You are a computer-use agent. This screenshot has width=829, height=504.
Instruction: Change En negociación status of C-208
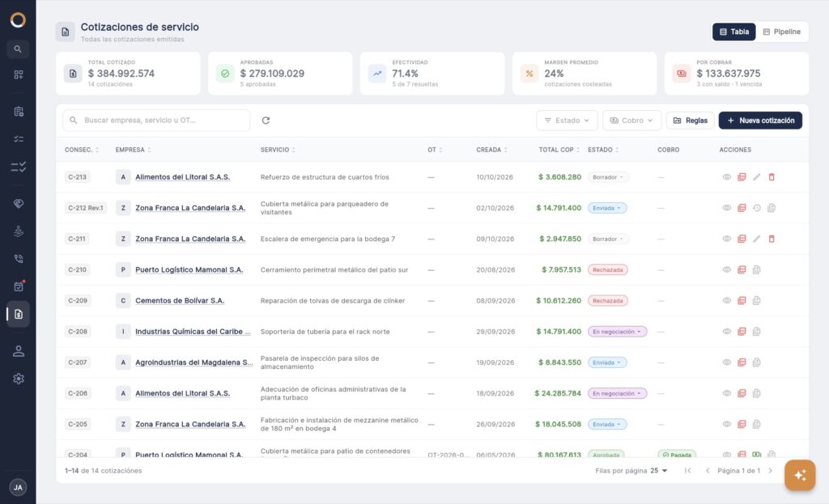[617, 332]
